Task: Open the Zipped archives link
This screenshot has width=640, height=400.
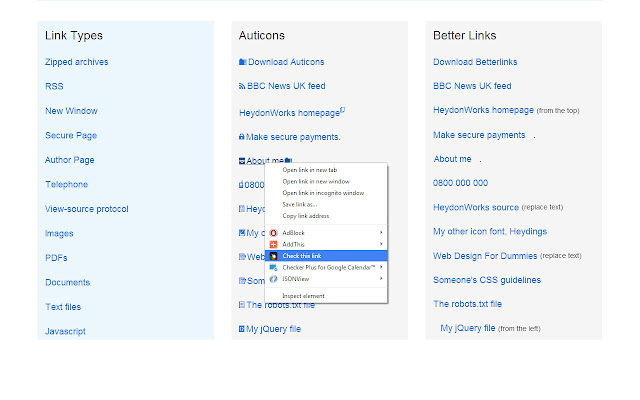Action: (76, 62)
